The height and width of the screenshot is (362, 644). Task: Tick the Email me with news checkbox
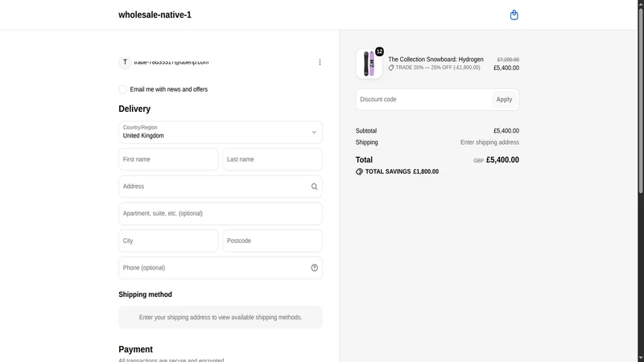coord(122,89)
